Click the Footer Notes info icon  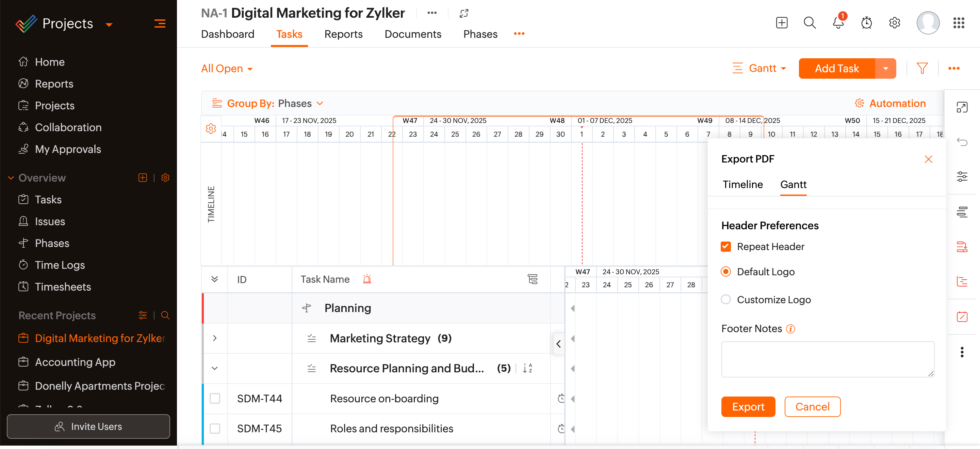790,329
